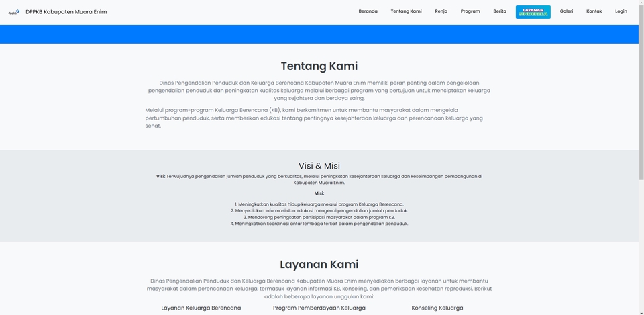Click the DPPKB logo icon

[14, 12]
